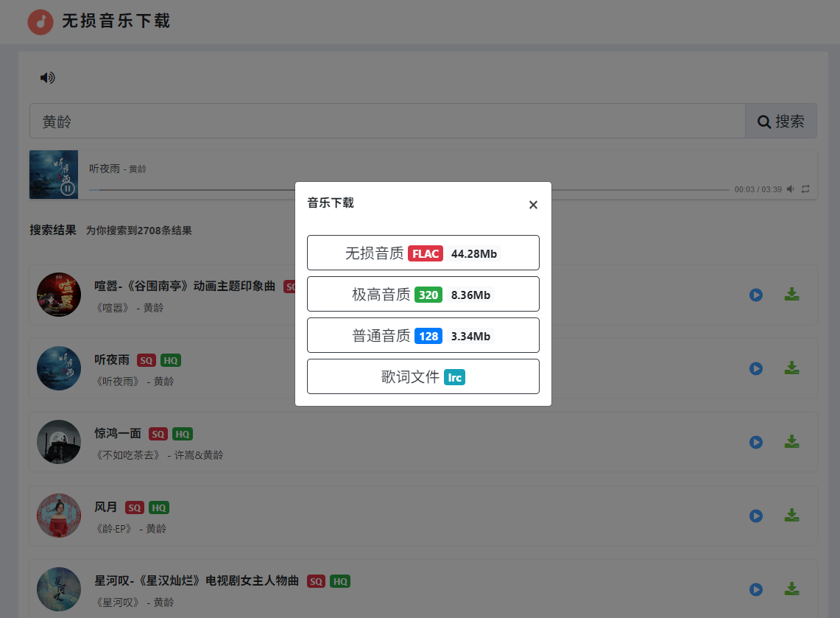Play the song 喧嚣

pyautogui.click(x=755, y=295)
